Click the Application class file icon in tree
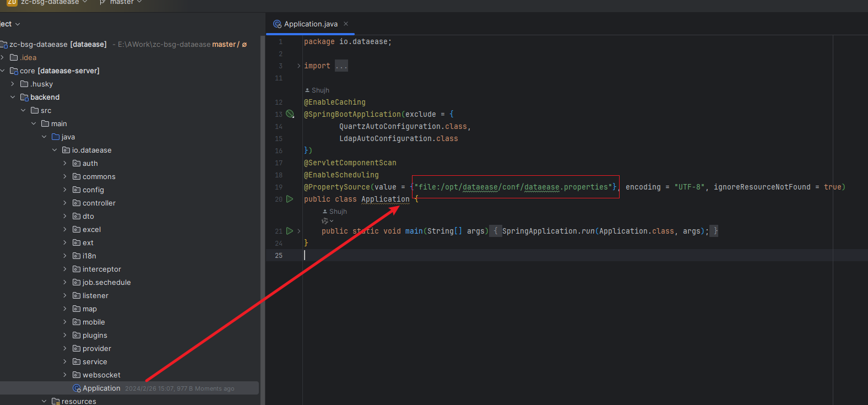This screenshot has height=405, width=868. 77,388
